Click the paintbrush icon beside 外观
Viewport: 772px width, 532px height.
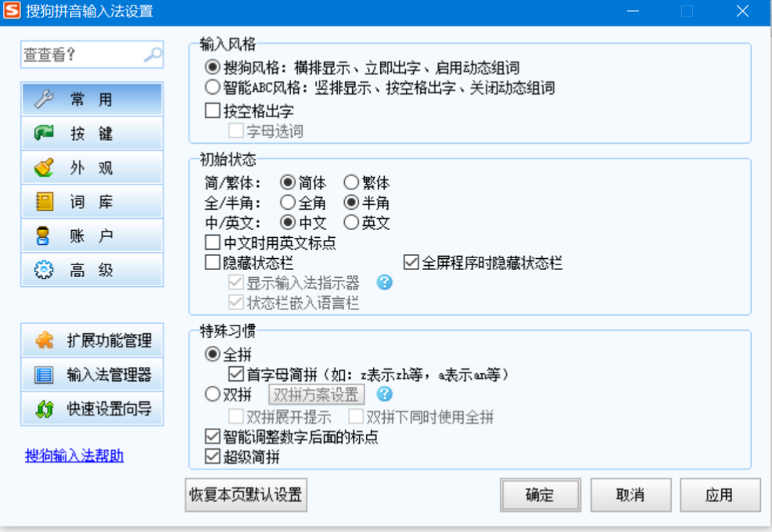(44, 167)
